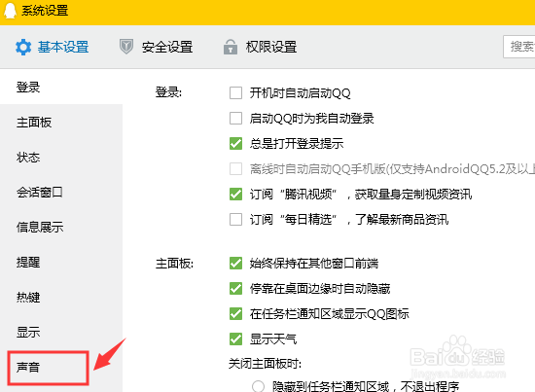Click the QQ penguin icon in title bar

pyautogui.click(x=10, y=11)
